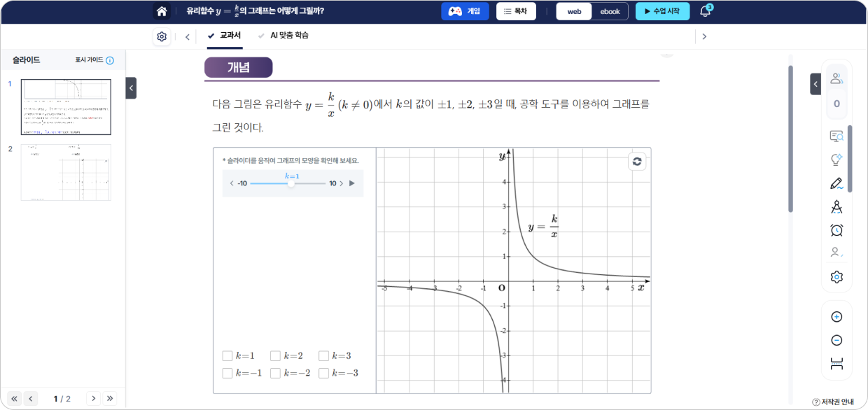
Task: Go to the previous slide
Action: 31,398
